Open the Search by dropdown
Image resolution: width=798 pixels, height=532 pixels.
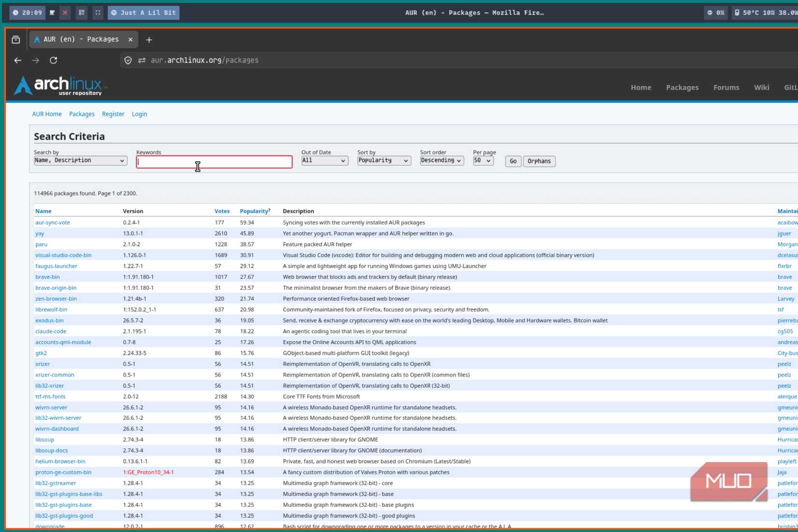coord(80,161)
